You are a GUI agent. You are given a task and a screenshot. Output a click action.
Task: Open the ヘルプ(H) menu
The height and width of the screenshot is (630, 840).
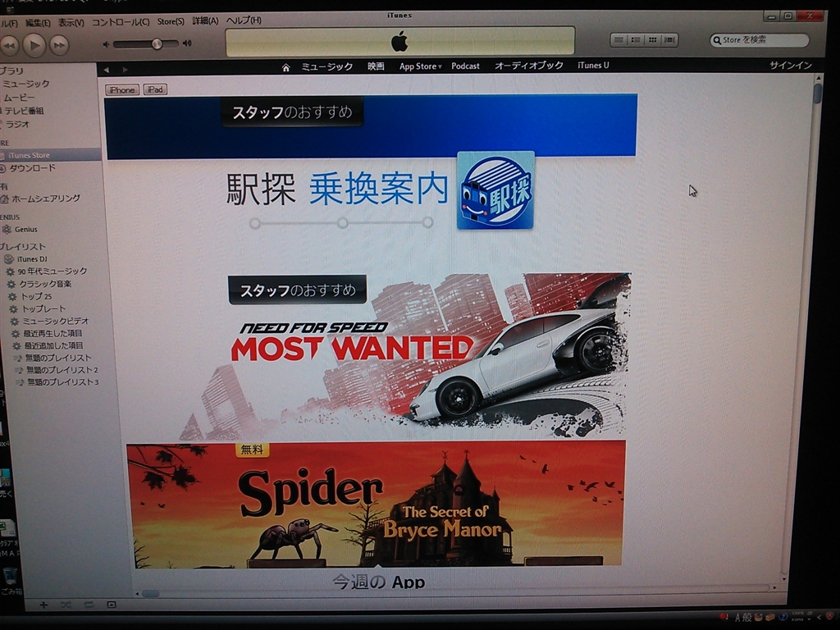[243, 21]
